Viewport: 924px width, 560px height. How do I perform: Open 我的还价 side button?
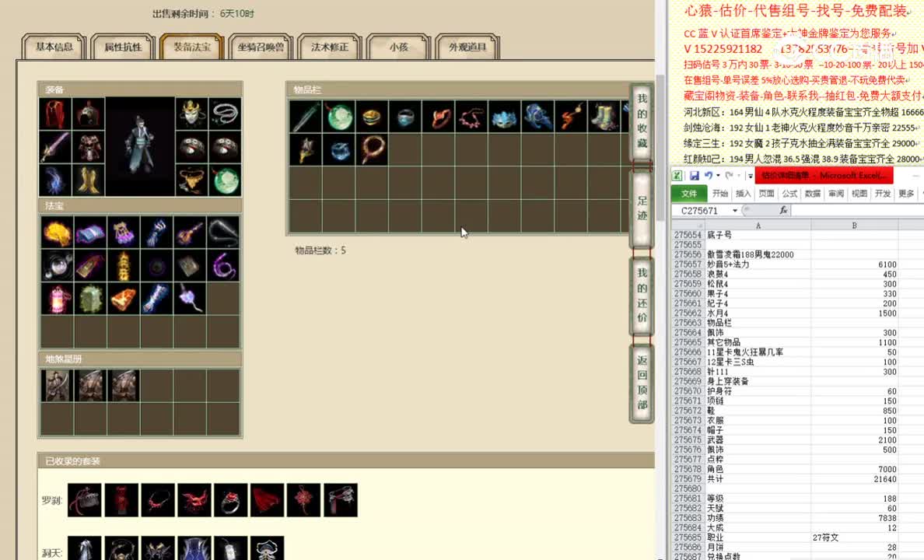point(642,295)
